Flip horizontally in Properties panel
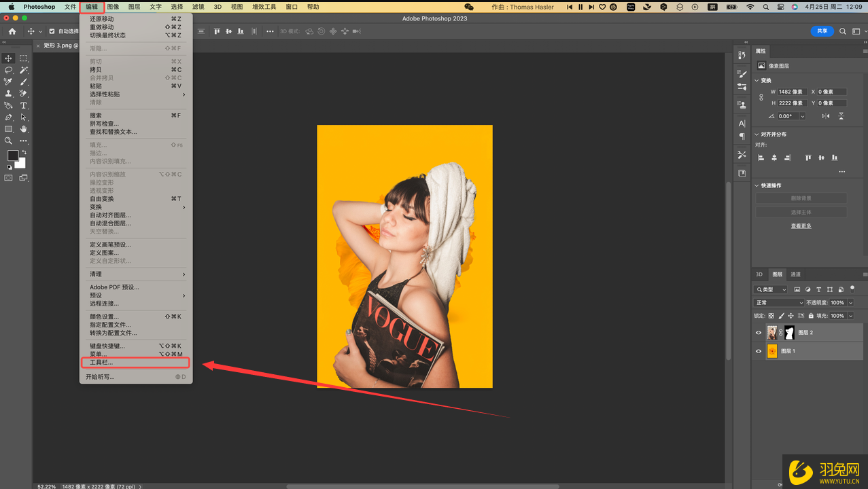The image size is (868, 489). coord(825,116)
